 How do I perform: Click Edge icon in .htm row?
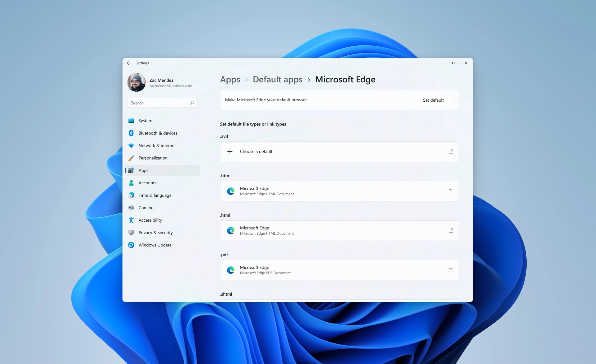pyautogui.click(x=230, y=191)
